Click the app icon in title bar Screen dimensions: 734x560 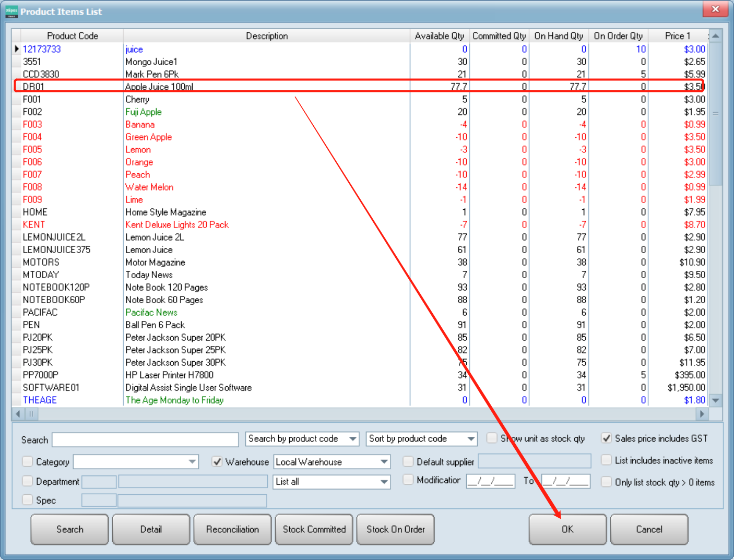coord(11,11)
